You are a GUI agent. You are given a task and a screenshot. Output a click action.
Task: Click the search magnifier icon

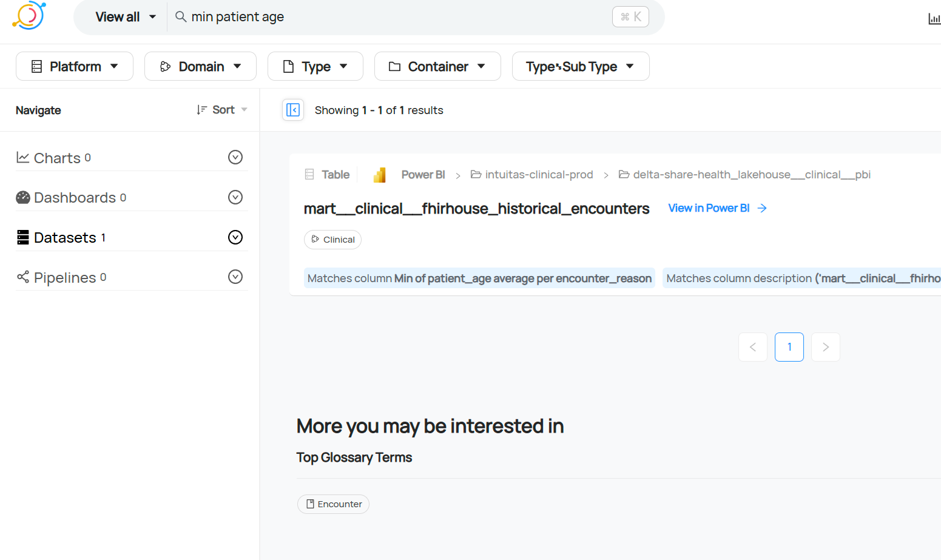click(x=181, y=16)
